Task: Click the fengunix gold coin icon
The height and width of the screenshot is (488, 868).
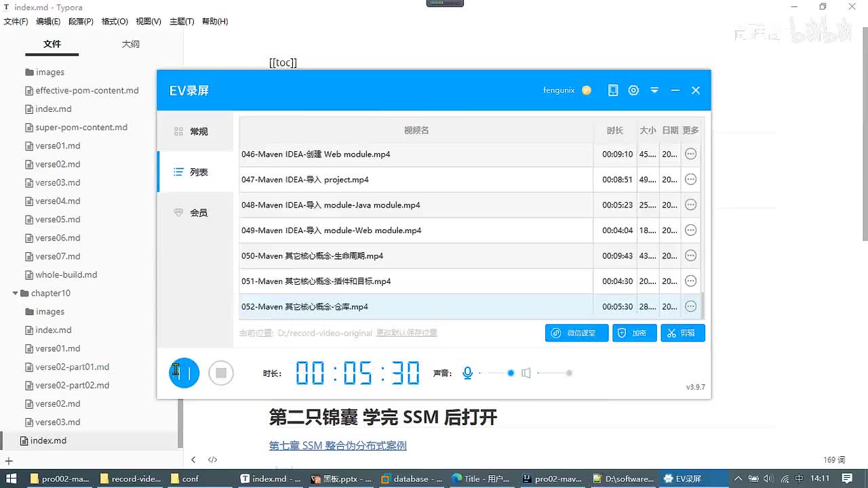Action: (587, 90)
